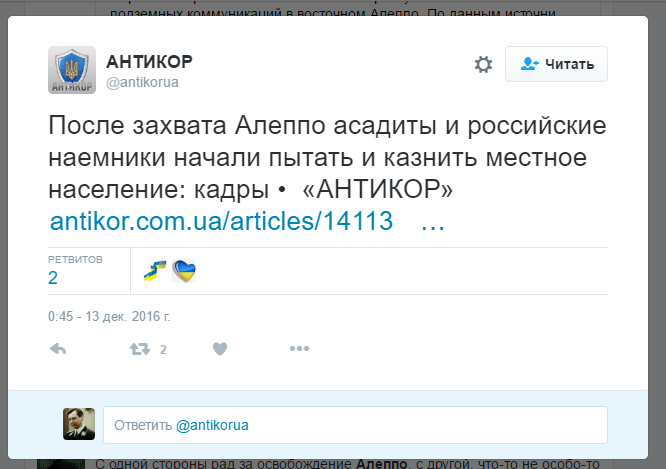Open the gear settings menu for АНТИКОР
The width and height of the screenshot is (666, 469).
[x=483, y=65]
